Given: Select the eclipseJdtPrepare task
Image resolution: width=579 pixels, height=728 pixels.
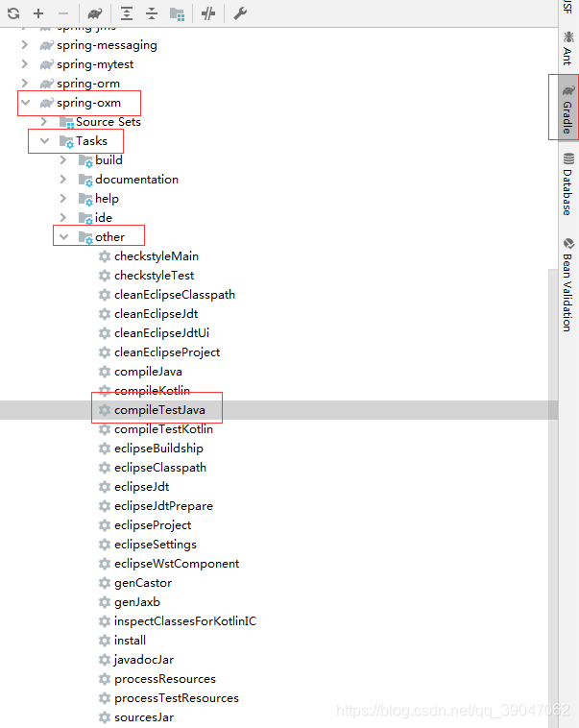Looking at the screenshot, I should tap(163, 506).
